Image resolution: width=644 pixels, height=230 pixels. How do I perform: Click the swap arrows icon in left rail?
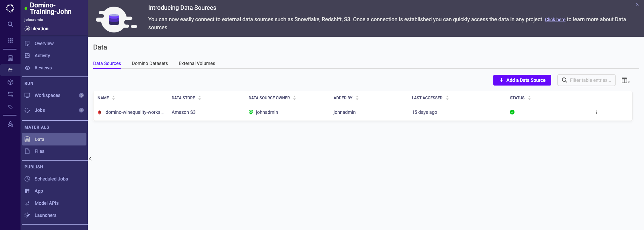pos(10,94)
